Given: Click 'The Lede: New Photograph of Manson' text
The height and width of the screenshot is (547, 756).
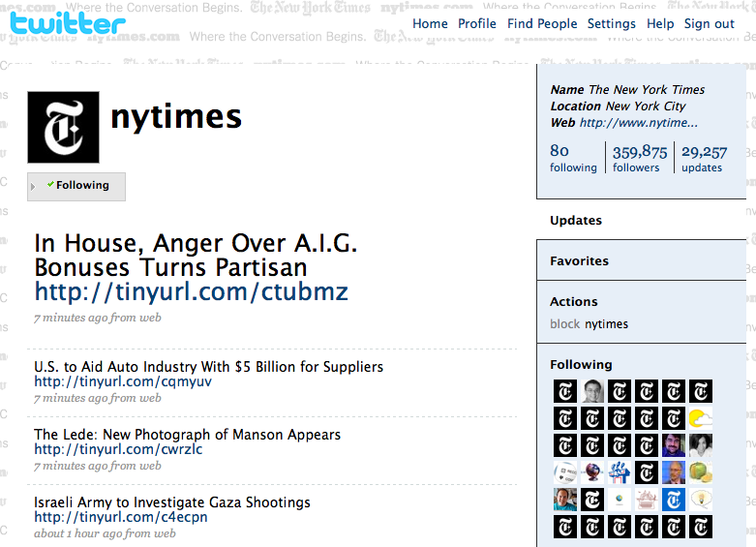Looking at the screenshot, I should 187,434.
